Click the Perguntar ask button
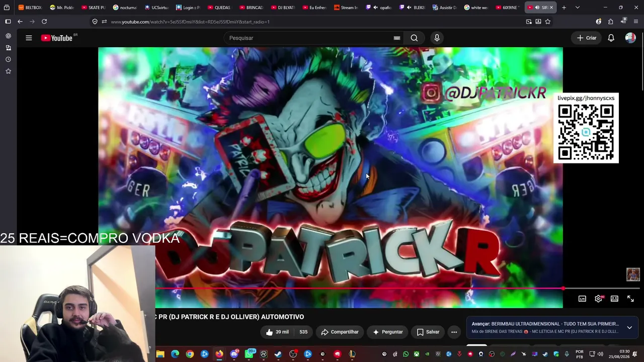 (387, 332)
